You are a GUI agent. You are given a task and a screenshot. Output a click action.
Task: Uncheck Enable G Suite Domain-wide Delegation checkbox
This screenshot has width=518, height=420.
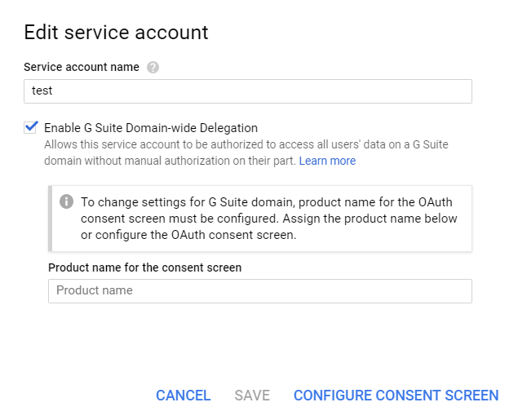(x=31, y=127)
